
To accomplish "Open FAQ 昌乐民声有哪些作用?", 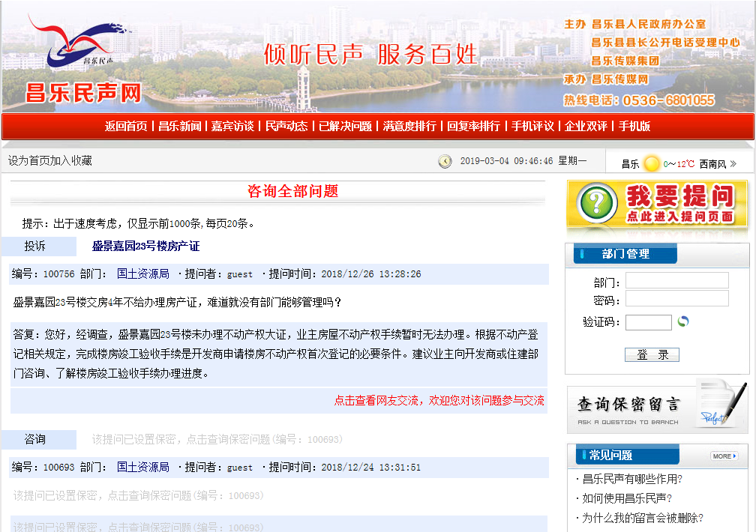I will pos(632,479).
